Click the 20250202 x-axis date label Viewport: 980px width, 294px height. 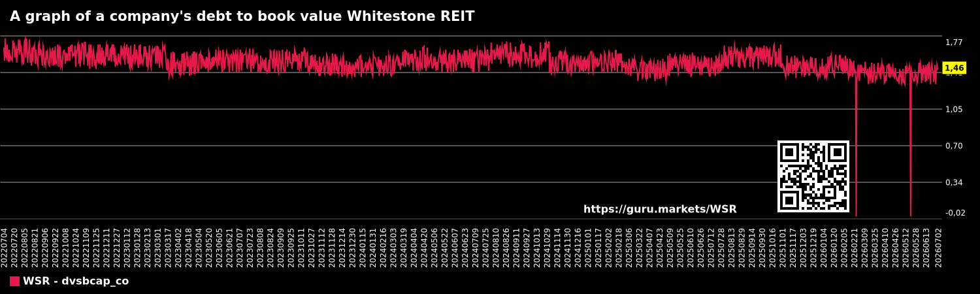(609, 247)
